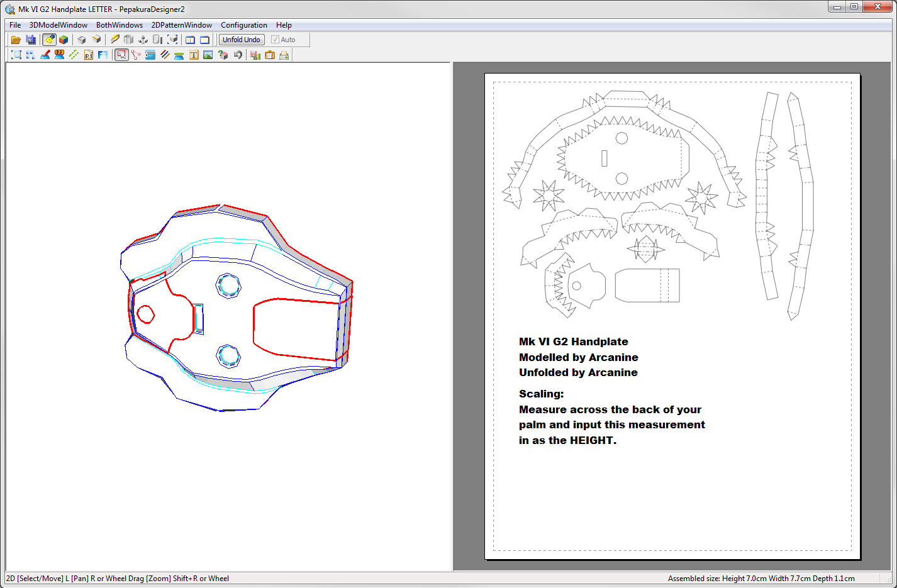897x588 pixels.
Task: Click the PepakuraDesigner2 app icon in title bar
Action: pos(10,9)
